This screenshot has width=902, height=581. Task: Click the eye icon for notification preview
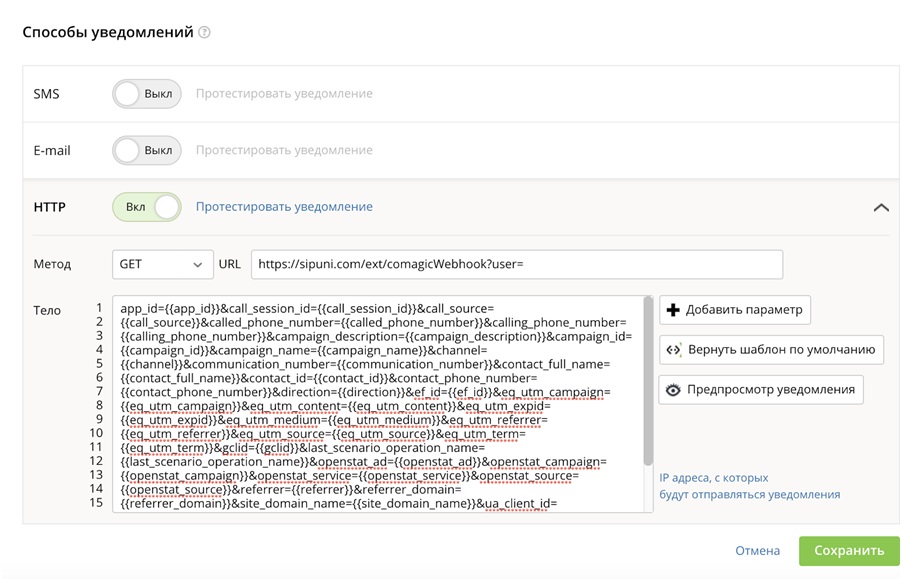(x=672, y=390)
